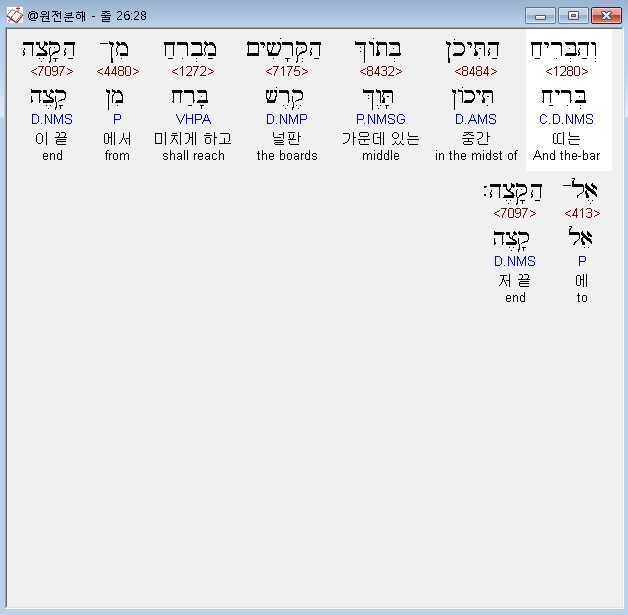Click the window title '@원전분해 - 출 26:28'
Viewport: 628px width, 615px height.
point(87,16)
